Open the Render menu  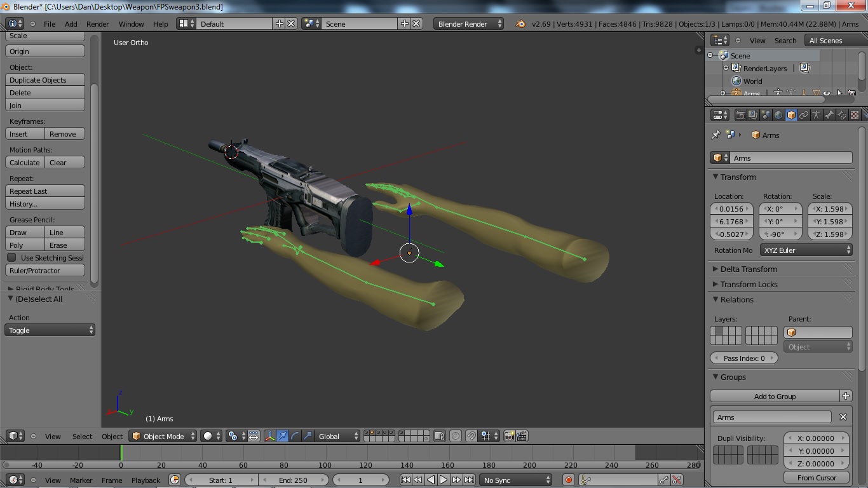[98, 24]
